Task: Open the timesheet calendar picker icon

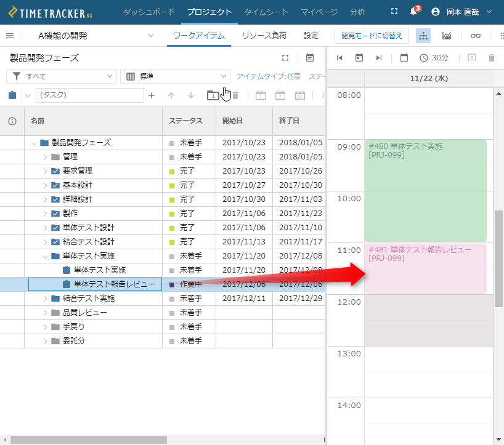Action: click(404, 58)
